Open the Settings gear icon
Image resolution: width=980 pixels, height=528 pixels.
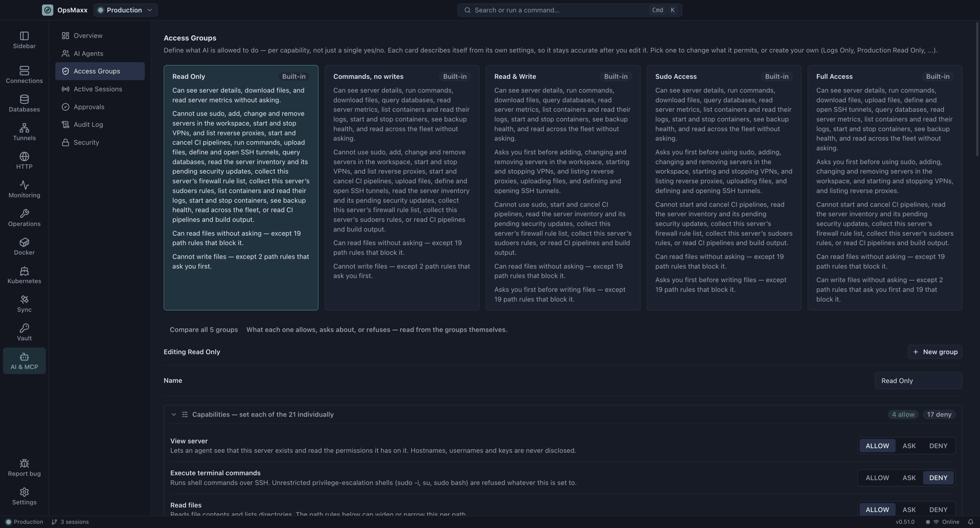coord(24,492)
